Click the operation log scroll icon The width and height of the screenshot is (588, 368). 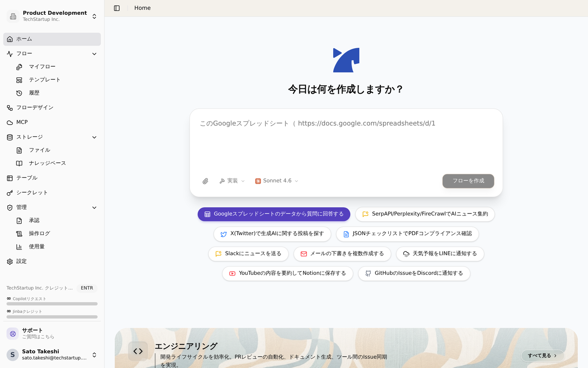pos(19,234)
